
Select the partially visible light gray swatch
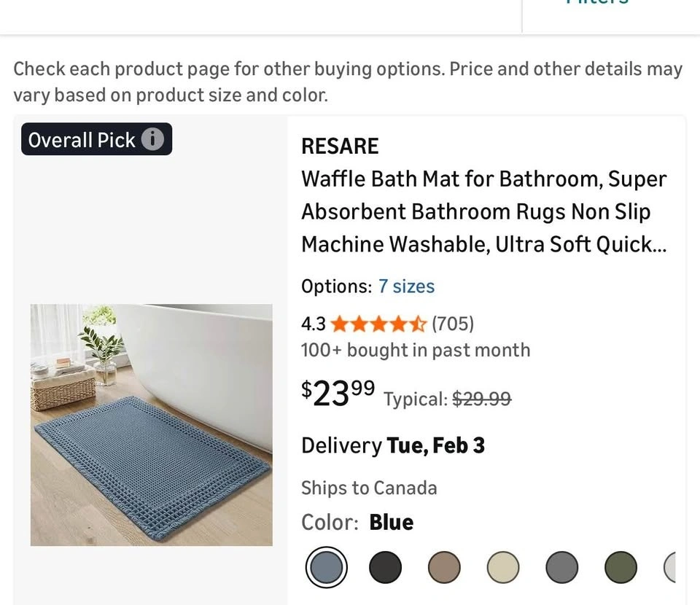[x=671, y=567]
